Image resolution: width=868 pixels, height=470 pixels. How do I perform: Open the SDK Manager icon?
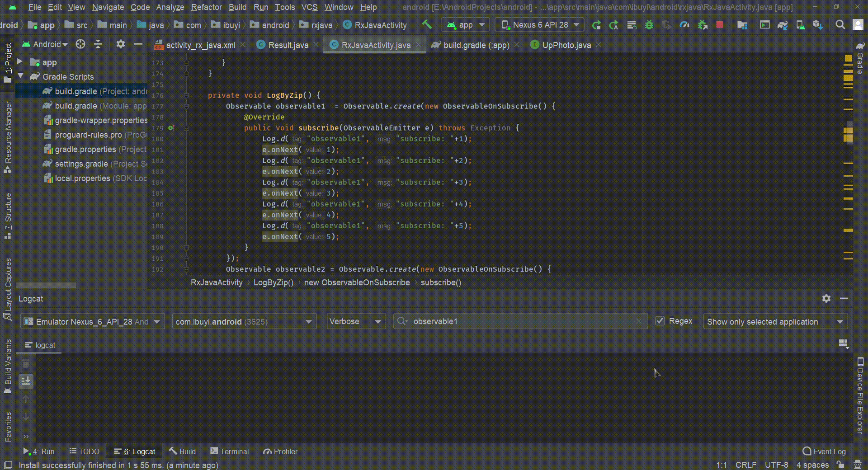coord(818,25)
